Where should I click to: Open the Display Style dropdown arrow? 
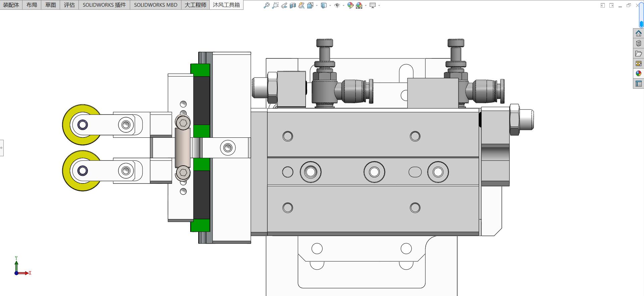(330, 5)
